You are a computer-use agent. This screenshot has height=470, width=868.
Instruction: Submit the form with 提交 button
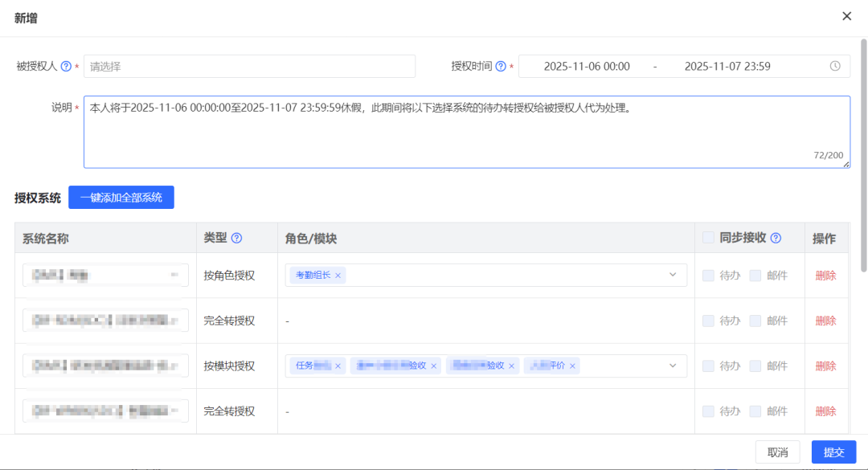tap(833, 452)
